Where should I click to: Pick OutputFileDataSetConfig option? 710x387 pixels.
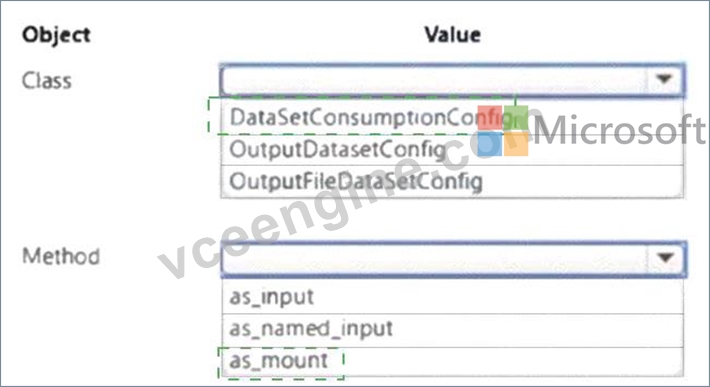tap(452, 182)
